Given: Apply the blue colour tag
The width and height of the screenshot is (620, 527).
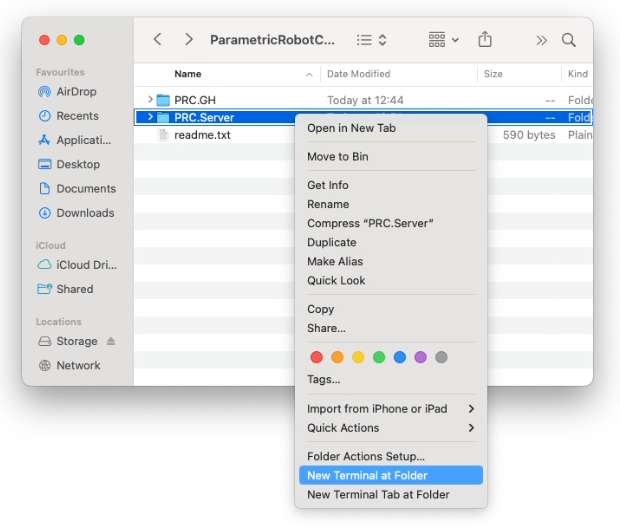Looking at the screenshot, I should tap(400, 357).
